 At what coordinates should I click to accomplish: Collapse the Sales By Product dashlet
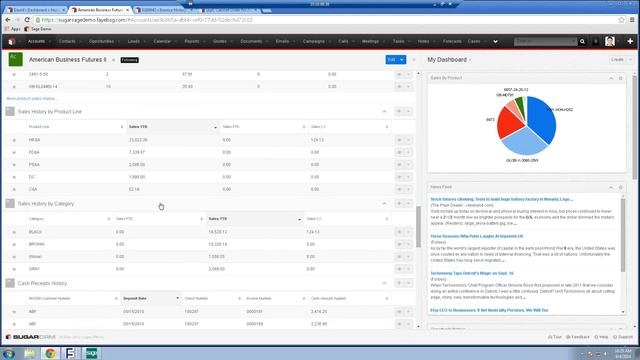(x=611, y=78)
